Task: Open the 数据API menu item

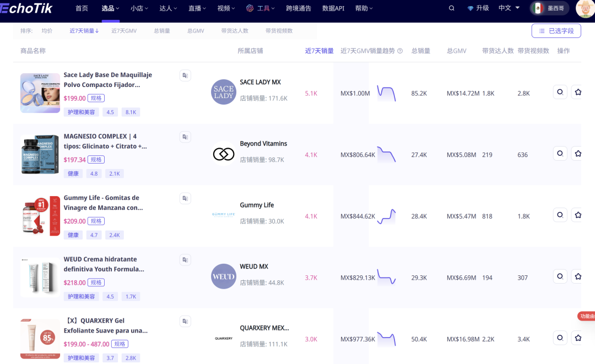Action: [333, 8]
